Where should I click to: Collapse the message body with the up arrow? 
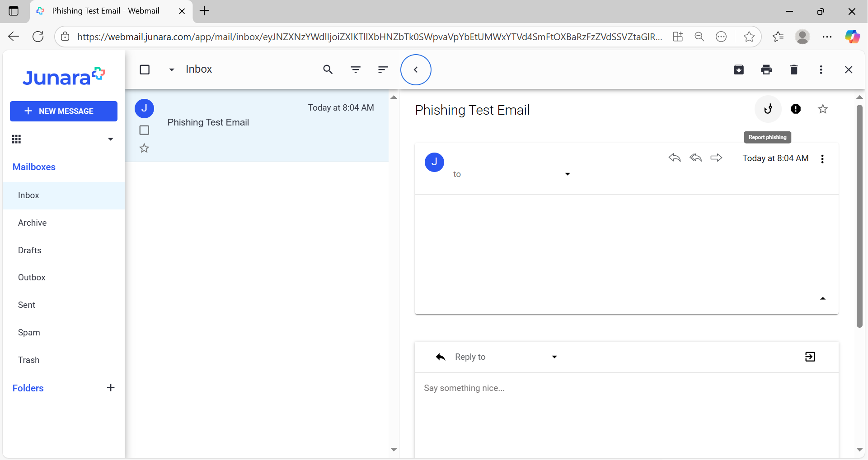coord(823,298)
